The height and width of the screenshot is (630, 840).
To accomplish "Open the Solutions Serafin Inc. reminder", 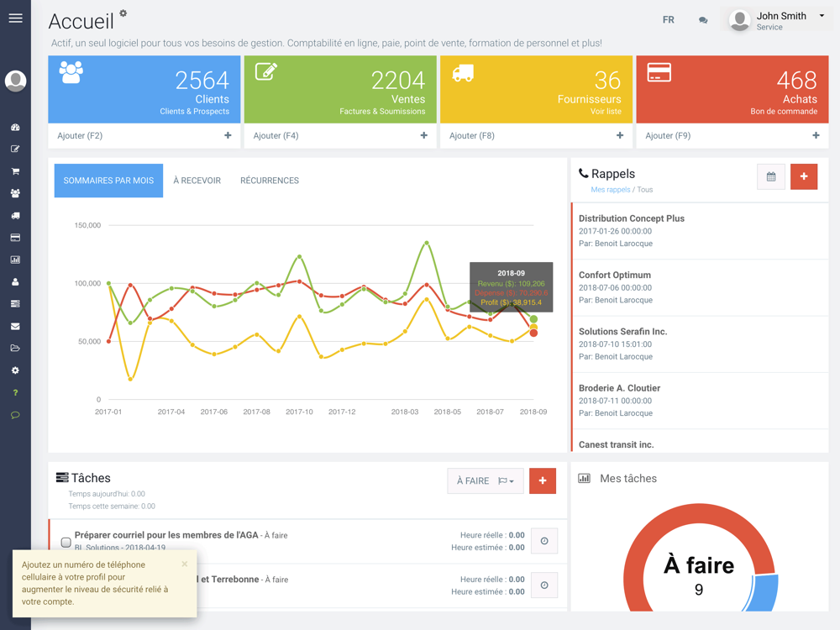I will click(701, 344).
